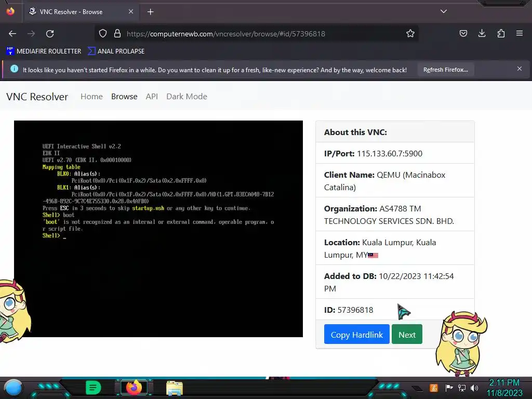Open the second bookmark in the bookmarks toolbar
The height and width of the screenshot is (399, 532).
point(116,51)
